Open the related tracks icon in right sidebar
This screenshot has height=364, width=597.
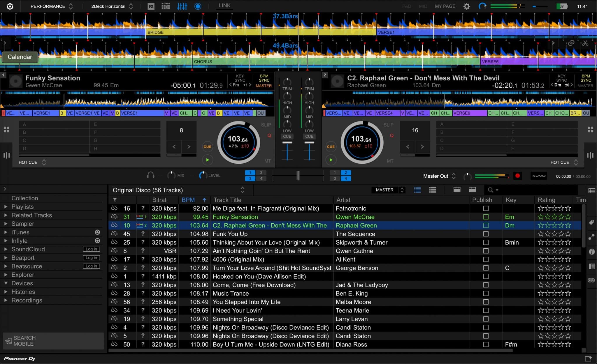[x=592, y=237]
